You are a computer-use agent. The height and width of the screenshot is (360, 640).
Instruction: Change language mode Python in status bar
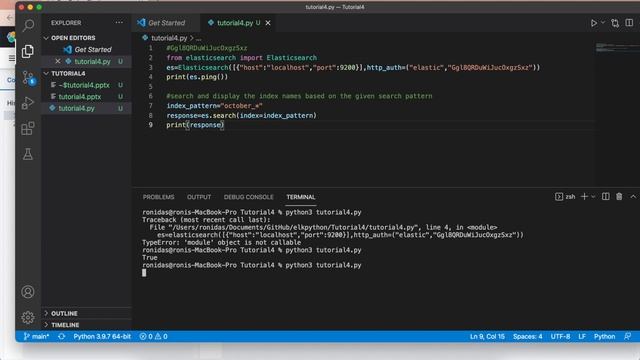(x=604, y=336)
